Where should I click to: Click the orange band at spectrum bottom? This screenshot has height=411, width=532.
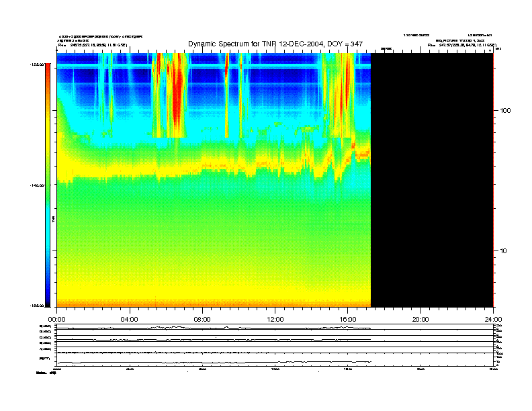pyautogui.click(x=214, y=303)
